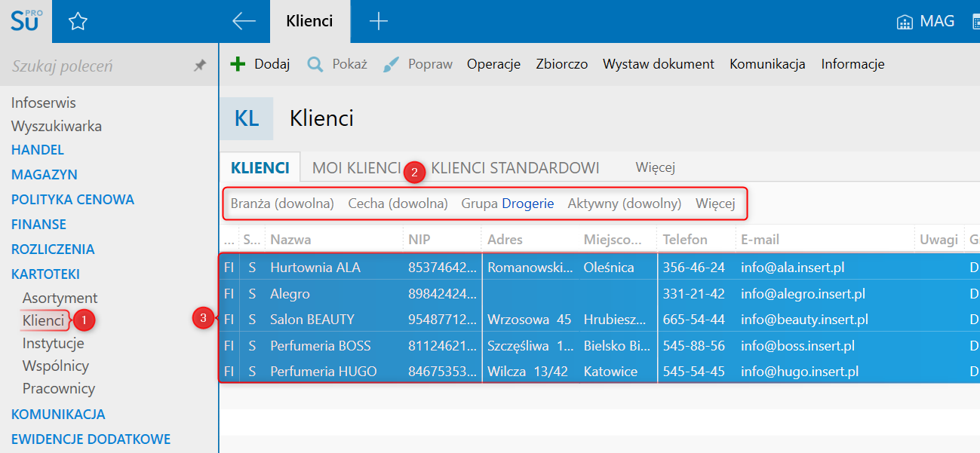Collapse the KARTOTEKI section
Viewport: 980px width, 453px height.
pos(45,274)
